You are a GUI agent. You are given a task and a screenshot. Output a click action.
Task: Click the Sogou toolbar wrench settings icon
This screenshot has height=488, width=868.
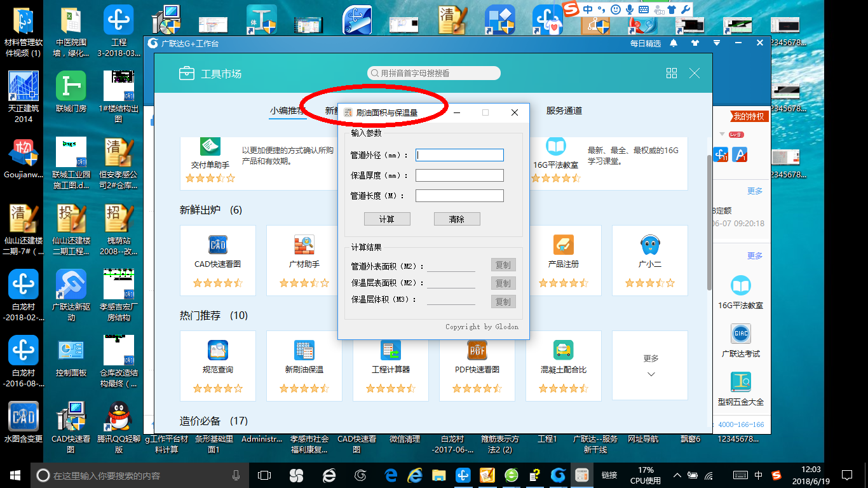(x=685, y=10)
